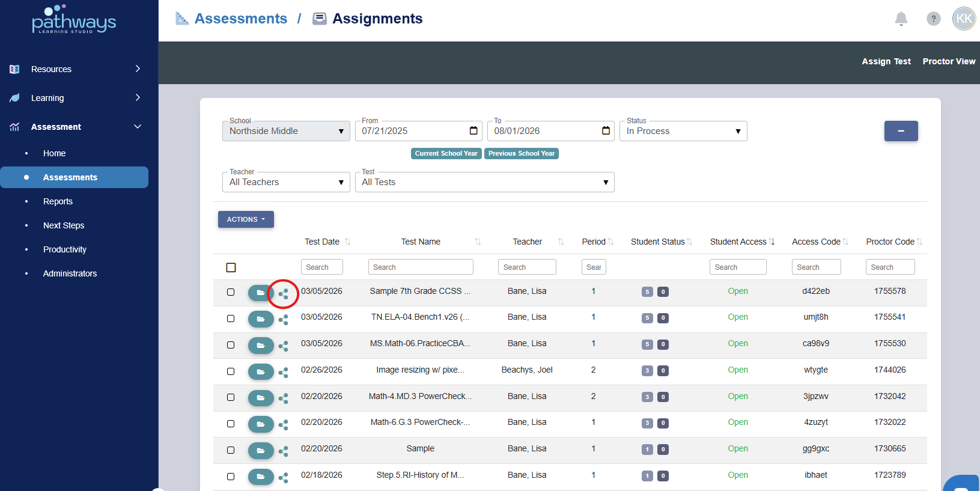980x491 pixels.
Task: Go to Home in the sidebar
Action: point(54,153)
